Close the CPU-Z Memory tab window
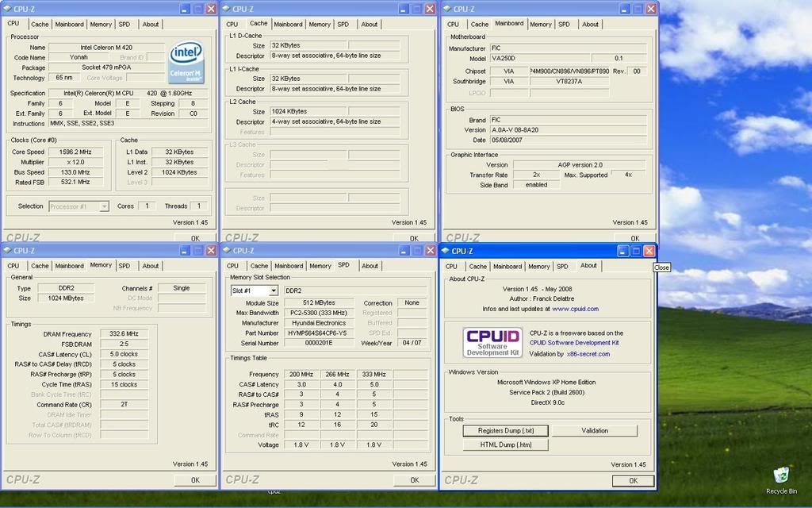The width and height of the screenshot is (812, 508). pos(211,250)
